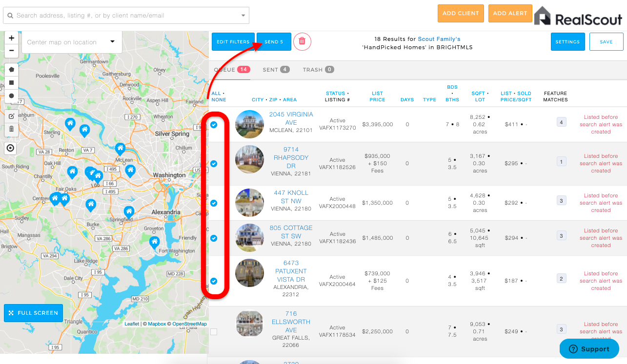The image size is (627, 364).
Task: Check the 716 Ellsworth Ave listing checkbox
Action: pyautogui.click(x=214, y=332)
